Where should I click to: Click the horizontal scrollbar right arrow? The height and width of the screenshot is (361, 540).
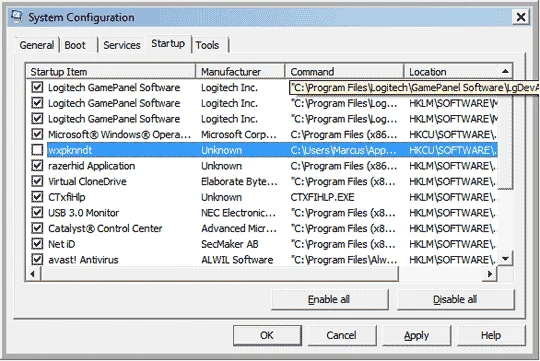(x=489, y=274)
